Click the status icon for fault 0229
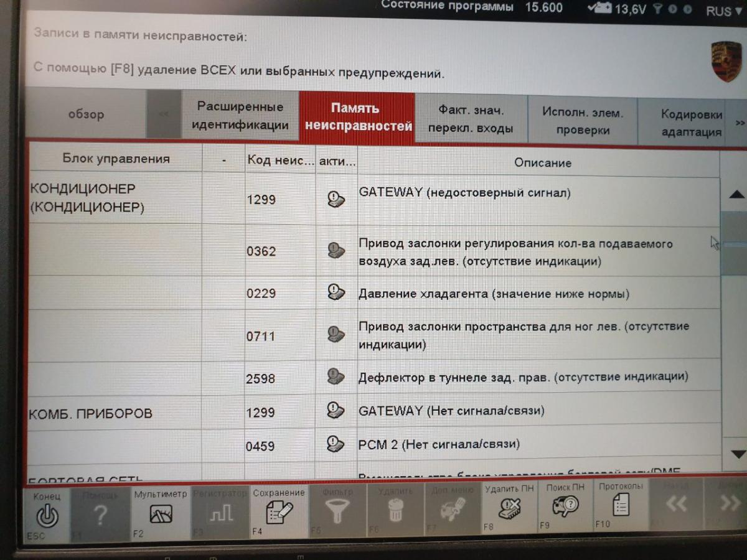747x560 pixels. coord(336,292)
